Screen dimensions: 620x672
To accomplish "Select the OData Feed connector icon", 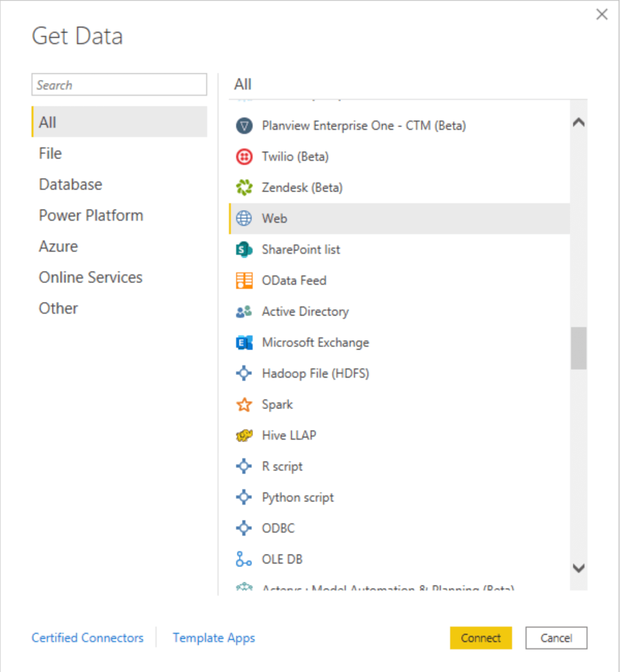I will click(x=244, y=280).
